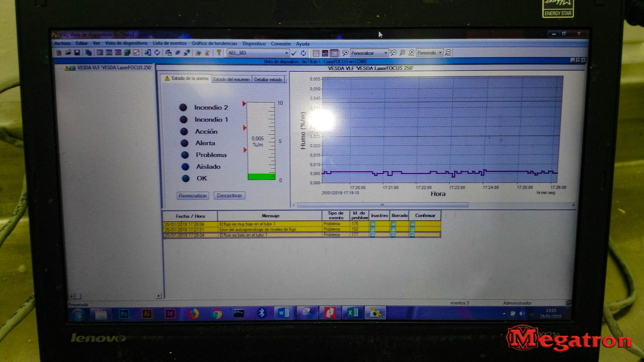Viewport: 644px width, 362px height.
Task: Click the Copy pages toolbar icon
Action: (x=88, y=53)
